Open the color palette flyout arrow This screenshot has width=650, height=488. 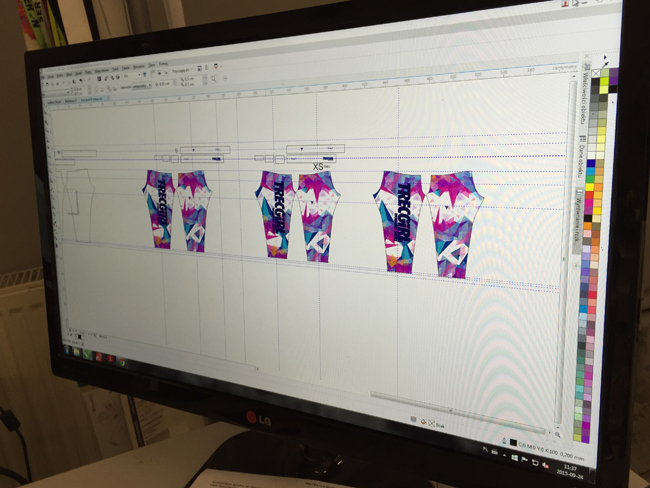coord(605,57)
